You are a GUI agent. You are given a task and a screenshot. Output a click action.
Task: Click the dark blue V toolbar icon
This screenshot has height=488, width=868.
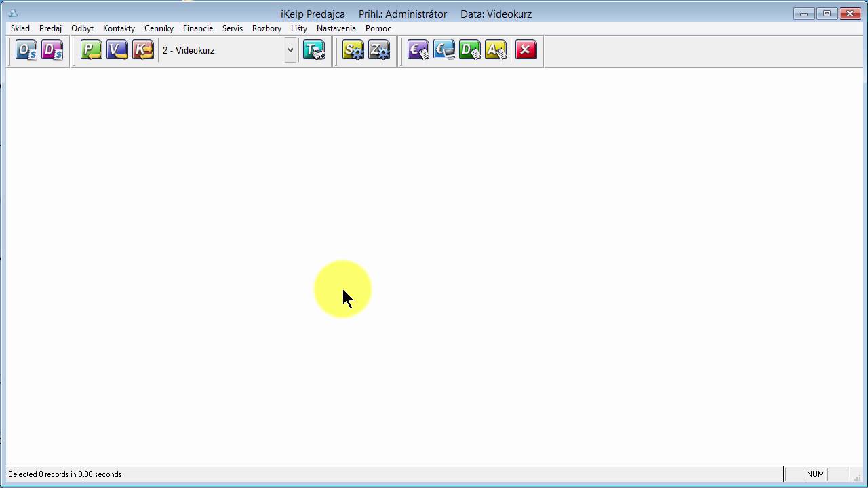point(117,50)
